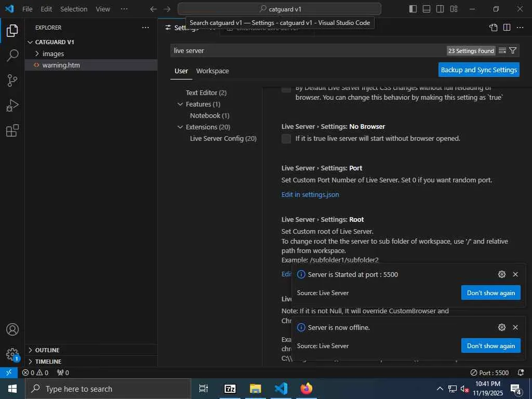The height and width of the screenshot is (399, 532).
Task: Open Firefox from the taskbar
Action: click(x=307, y=389)
